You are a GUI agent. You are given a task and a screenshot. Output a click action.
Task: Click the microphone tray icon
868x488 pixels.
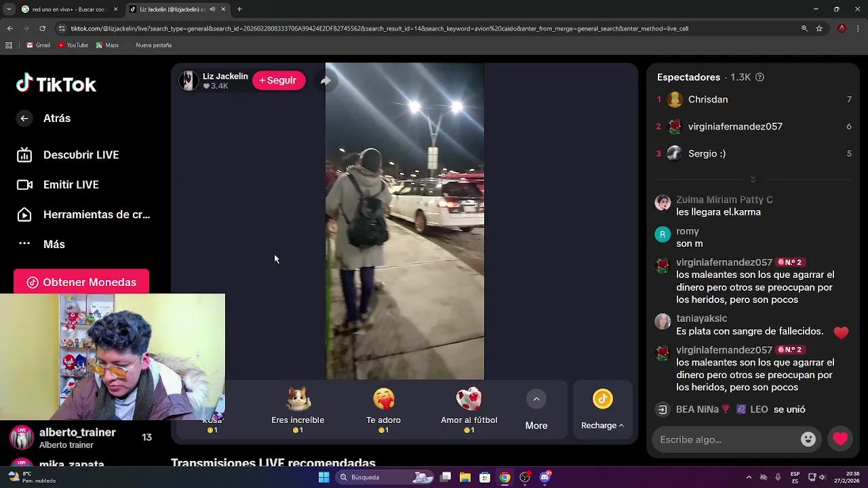[x=778, y=477]
